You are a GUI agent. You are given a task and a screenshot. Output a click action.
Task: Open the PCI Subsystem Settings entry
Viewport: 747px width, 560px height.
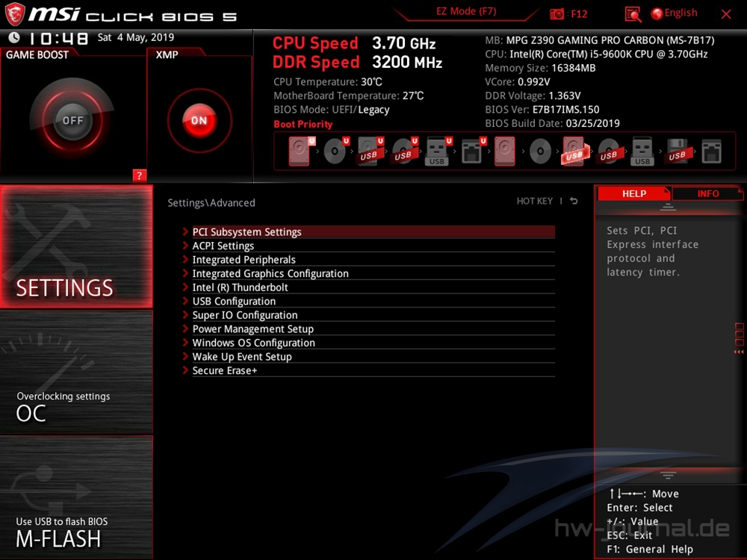click(x=373, y=232)
